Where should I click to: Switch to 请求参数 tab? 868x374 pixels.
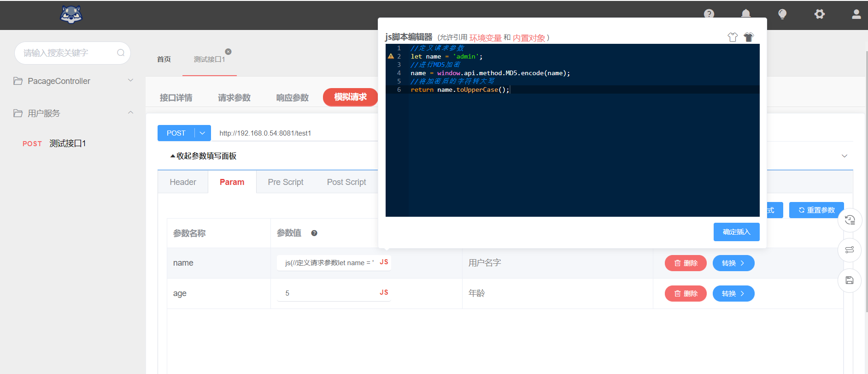click(x=234, y=98)
